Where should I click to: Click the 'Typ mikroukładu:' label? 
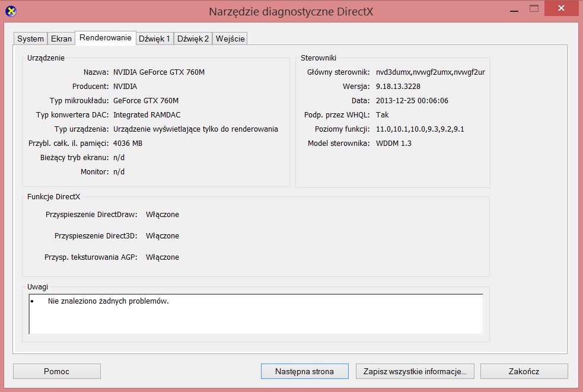pos(79,100)
